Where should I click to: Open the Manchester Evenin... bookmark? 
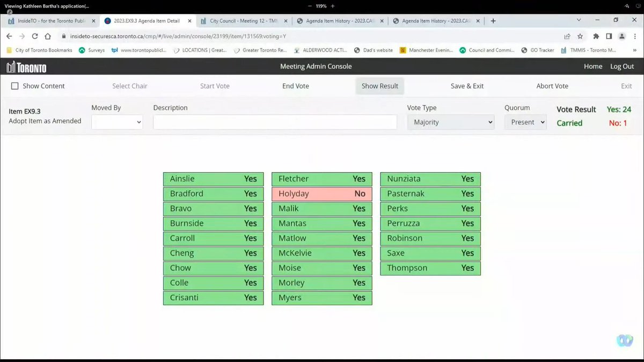[x=427, y=50]
